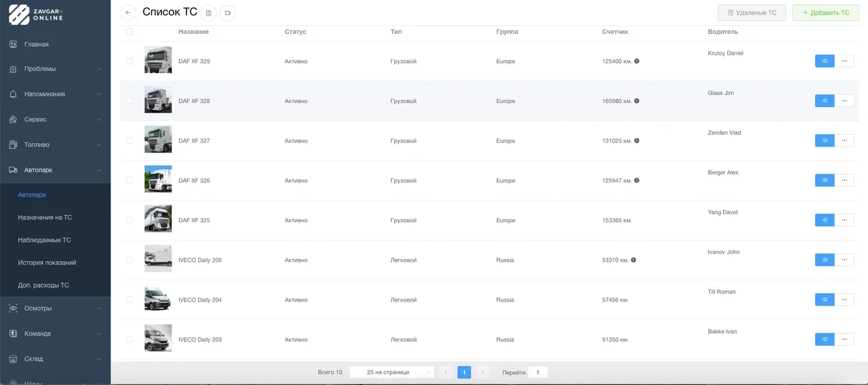This screenshot has width=868, height=385.
Task: Open the DAF XF 329 truck thumbnail
Action: click(x=158, y=60)
